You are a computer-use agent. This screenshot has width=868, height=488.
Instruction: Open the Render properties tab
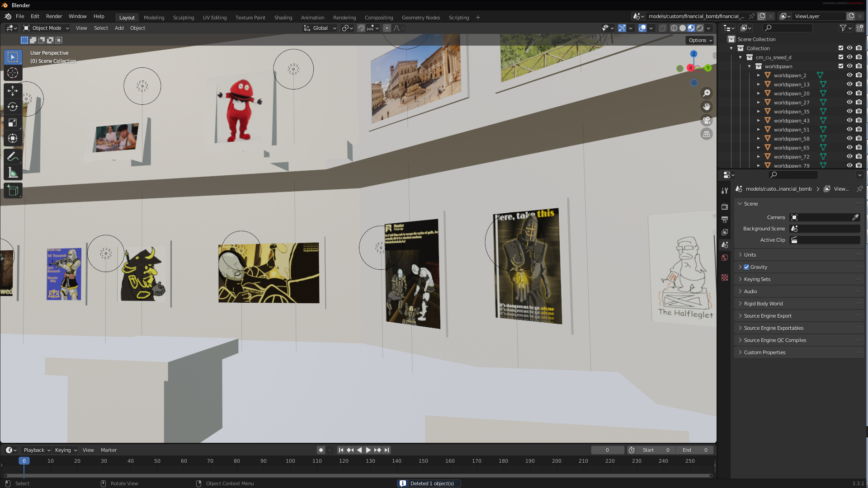(725, 206)
